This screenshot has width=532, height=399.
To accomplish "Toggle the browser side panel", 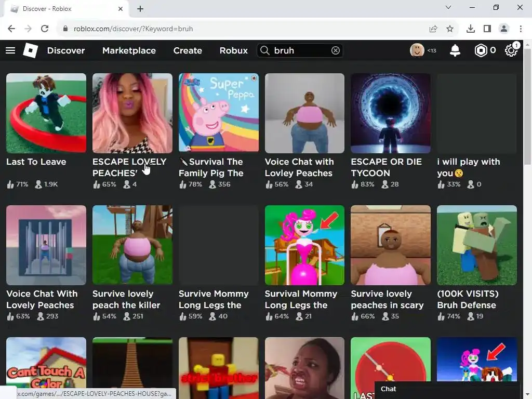I will (x=487, y=29).
